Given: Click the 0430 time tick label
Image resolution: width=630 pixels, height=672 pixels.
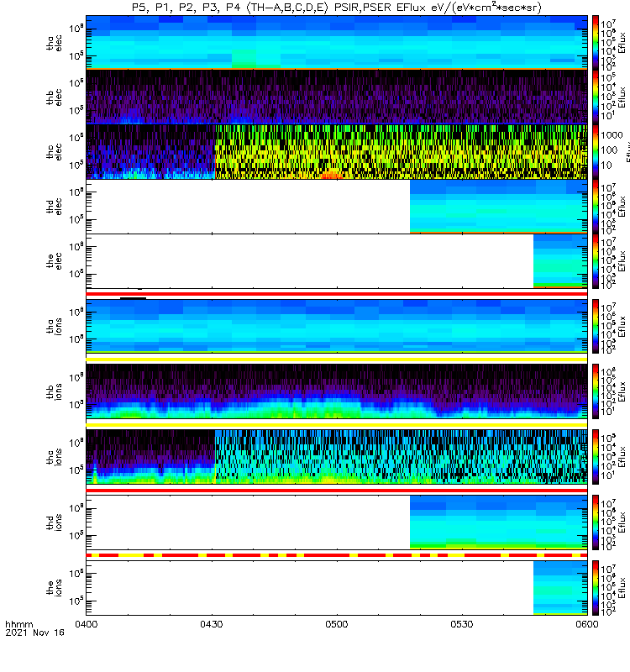Looking at the screenshot, I should tap(212, 624).
